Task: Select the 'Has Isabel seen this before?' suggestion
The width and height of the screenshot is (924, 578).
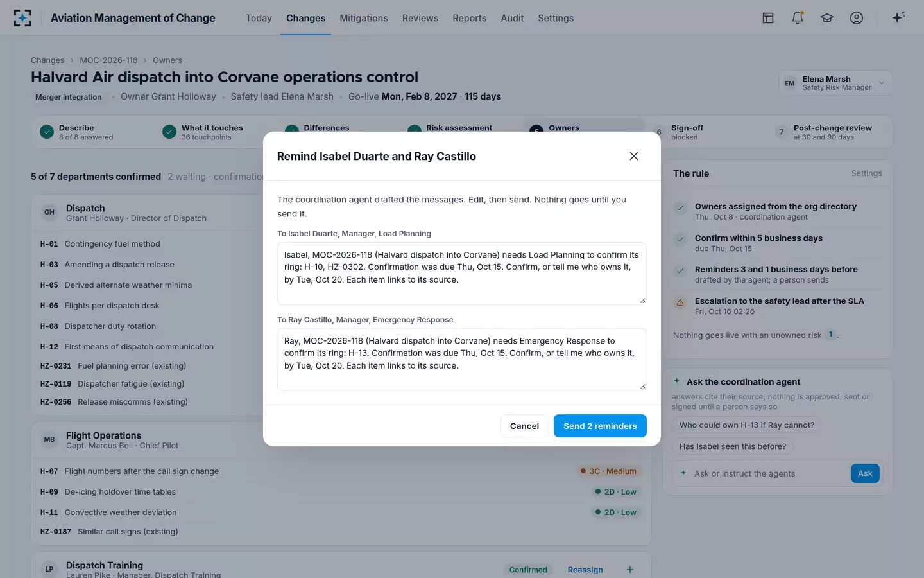Action: [733, 446]
